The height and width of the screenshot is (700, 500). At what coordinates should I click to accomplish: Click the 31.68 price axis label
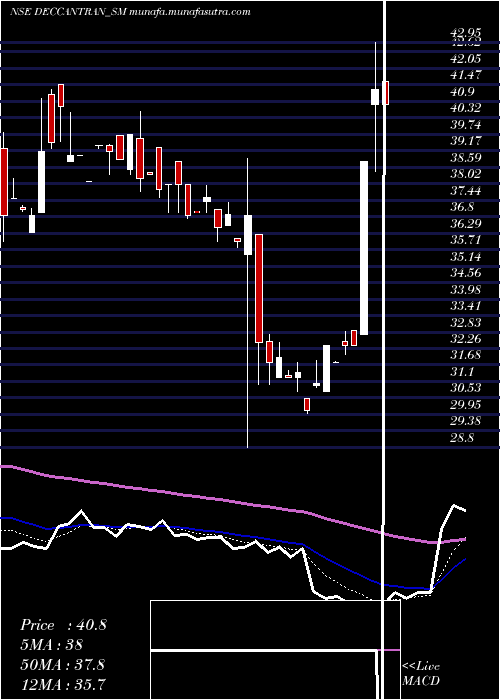pos(466,356)
